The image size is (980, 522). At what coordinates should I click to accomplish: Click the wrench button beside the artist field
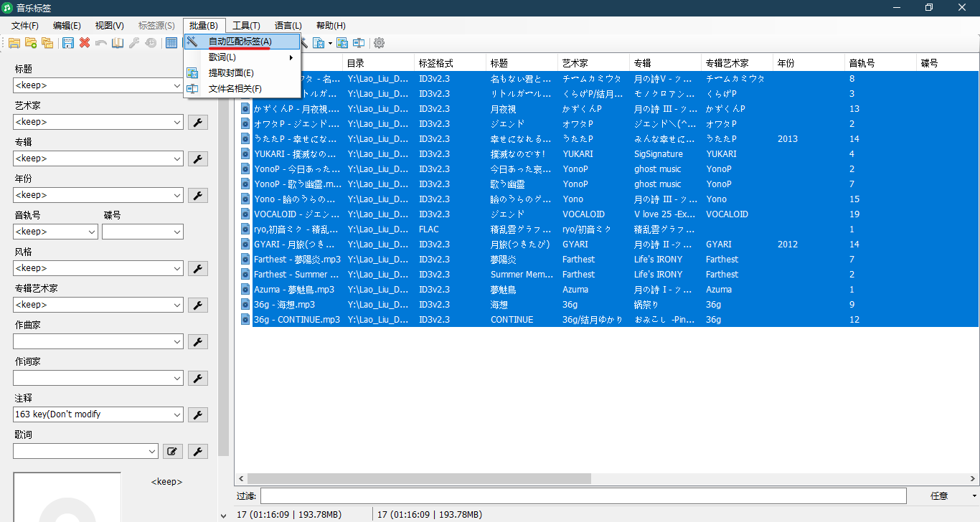tap(198, 122)
